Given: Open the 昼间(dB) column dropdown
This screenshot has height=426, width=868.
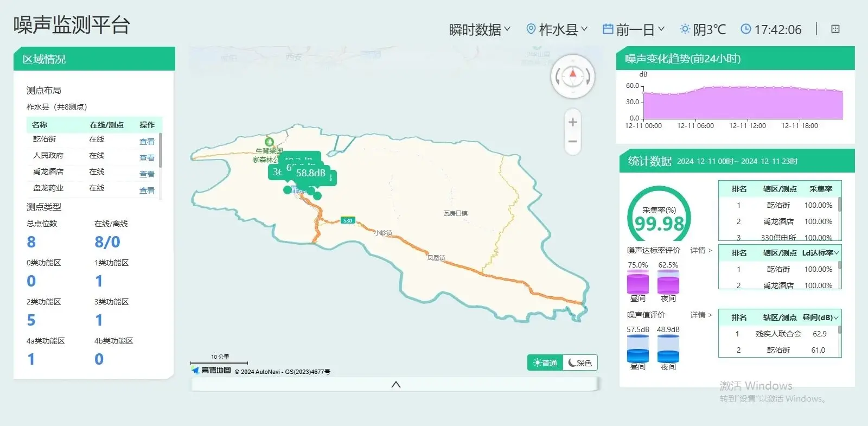Looking at the screenshot, I should point(821,317).
